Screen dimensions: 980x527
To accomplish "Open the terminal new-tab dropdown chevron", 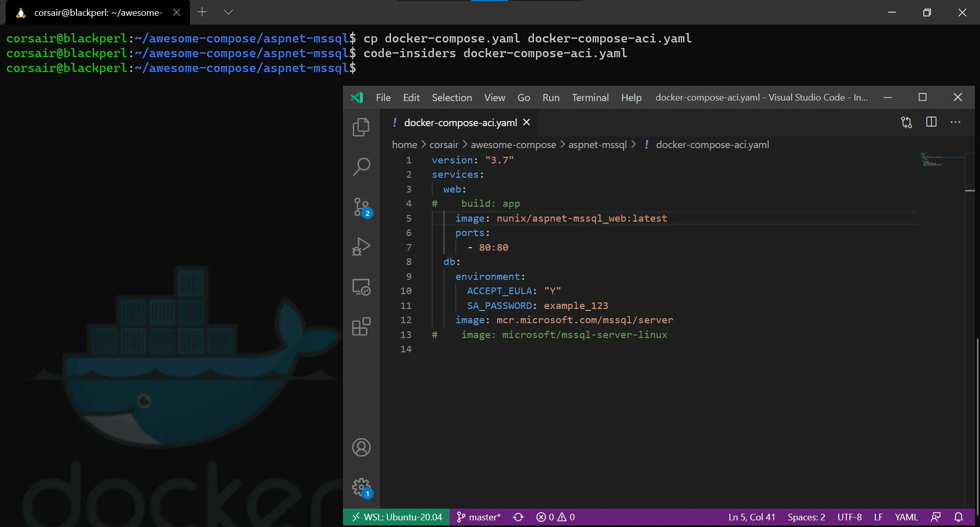I will [228, 12].
